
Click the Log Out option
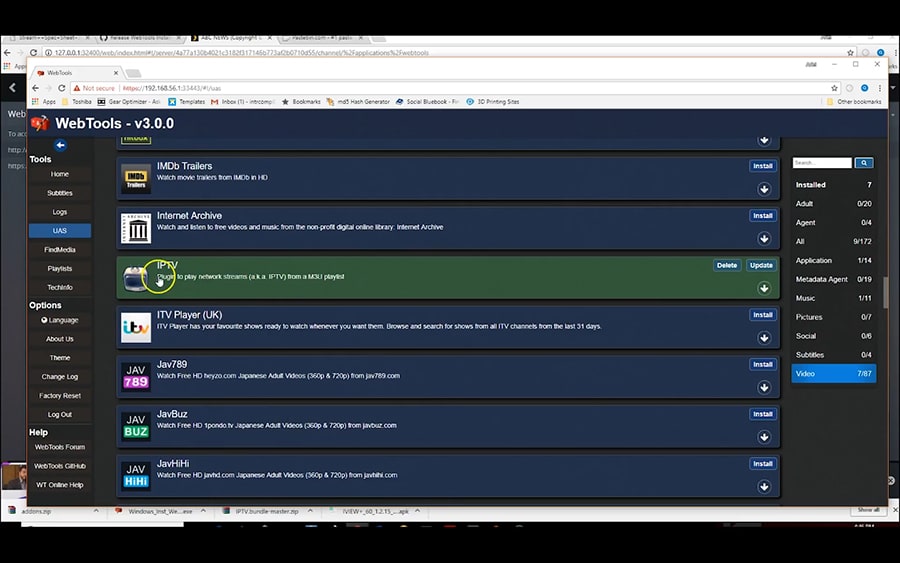click(60, 414)
